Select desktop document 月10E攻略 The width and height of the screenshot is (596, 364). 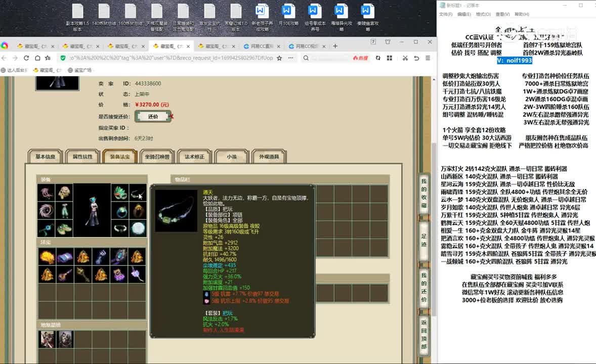point(288,15)
